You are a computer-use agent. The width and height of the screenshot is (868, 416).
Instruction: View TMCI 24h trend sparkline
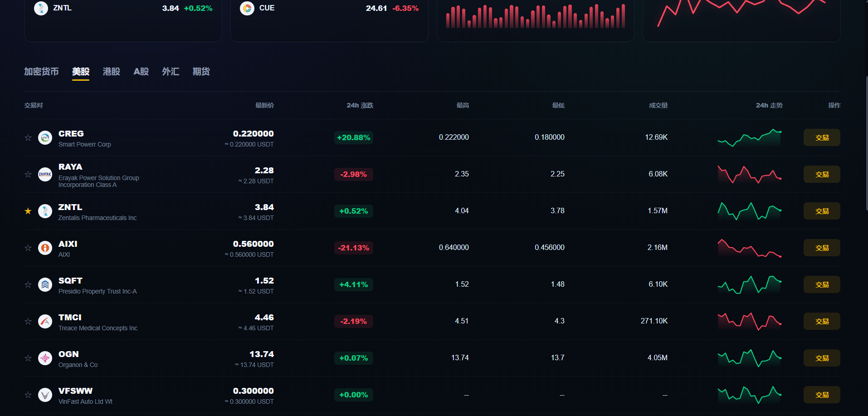pos(750,321)
